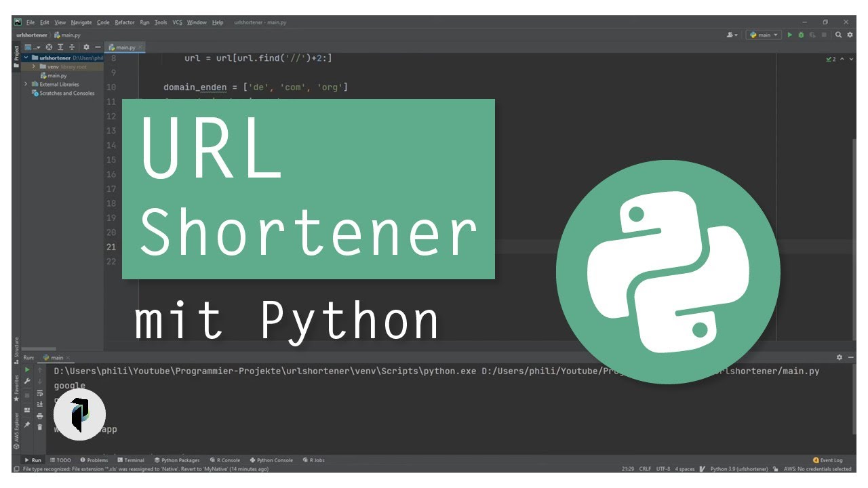Image resolution: width=868 pixels, height=488 pixels.
Task: Select the main.py editor tab
Action: pyautogui.click(x=125, y=47)
